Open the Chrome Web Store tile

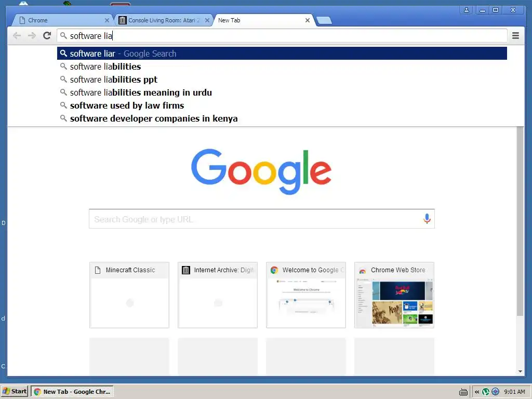[x=394, y=295]
